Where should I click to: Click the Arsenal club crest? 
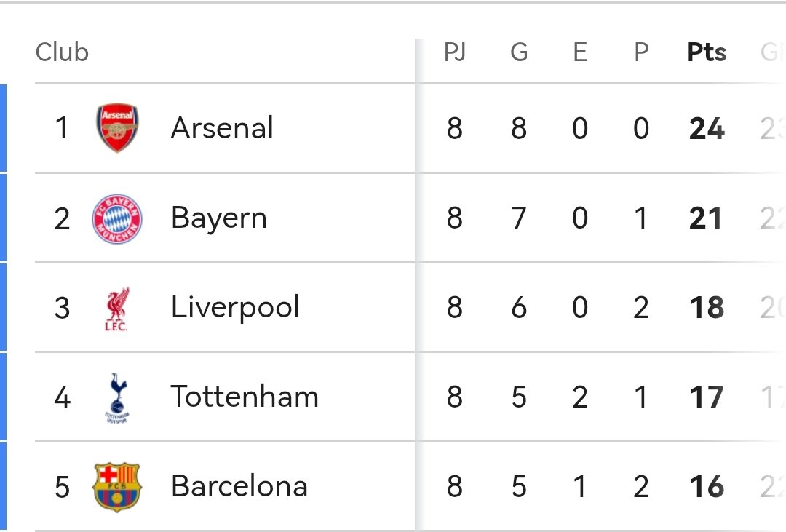117,128
